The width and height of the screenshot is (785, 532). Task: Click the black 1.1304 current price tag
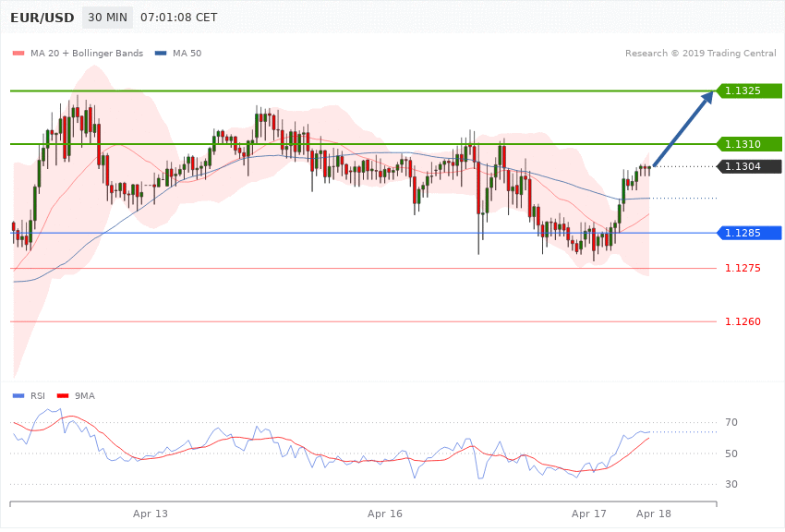748,166
